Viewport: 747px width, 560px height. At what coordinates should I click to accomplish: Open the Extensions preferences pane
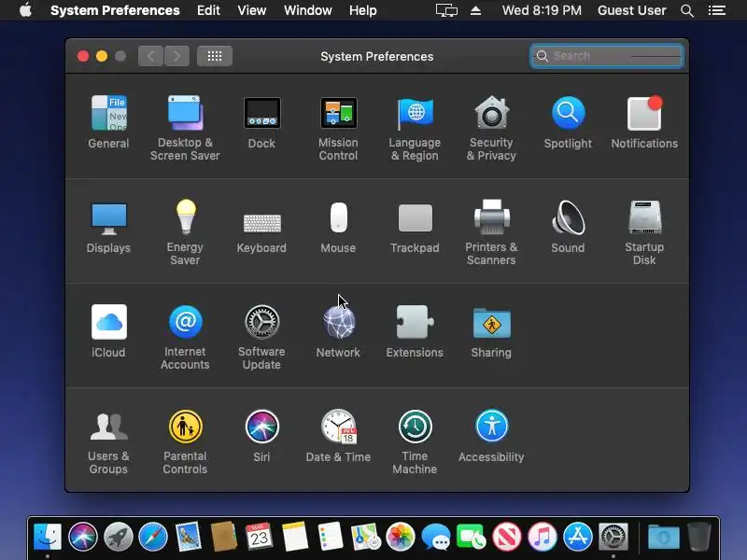415,331
